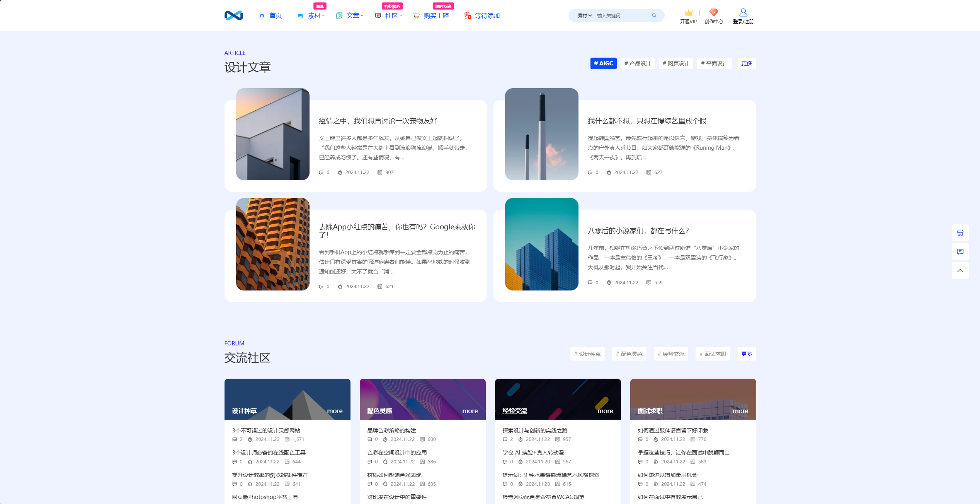The height and width of the screenshot is (504, 980).
Task: Click the home icon beside 首页
Action: click(262, 15)
